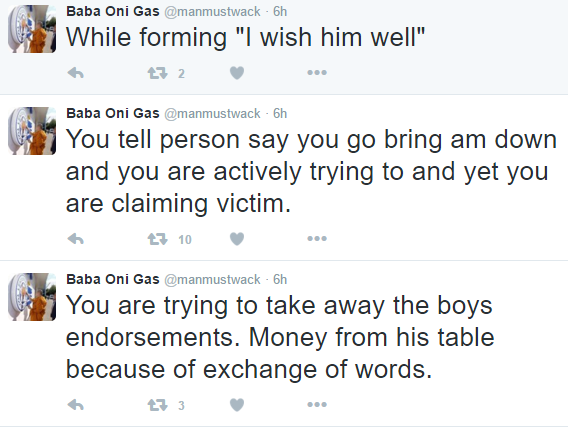Reply to the "I wish him well" tweet

[76, 73]
